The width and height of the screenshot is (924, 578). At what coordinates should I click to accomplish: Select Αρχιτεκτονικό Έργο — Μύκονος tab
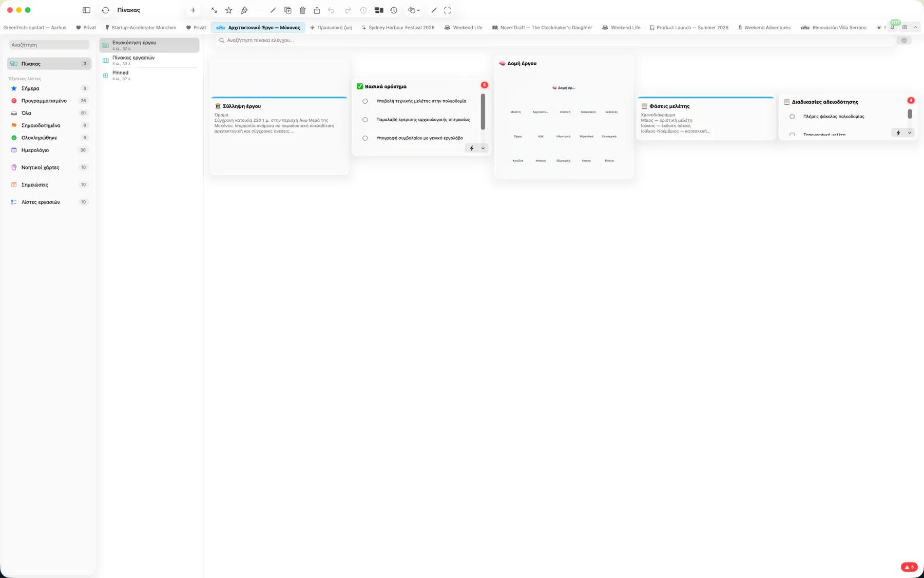(x=258, y=28)
